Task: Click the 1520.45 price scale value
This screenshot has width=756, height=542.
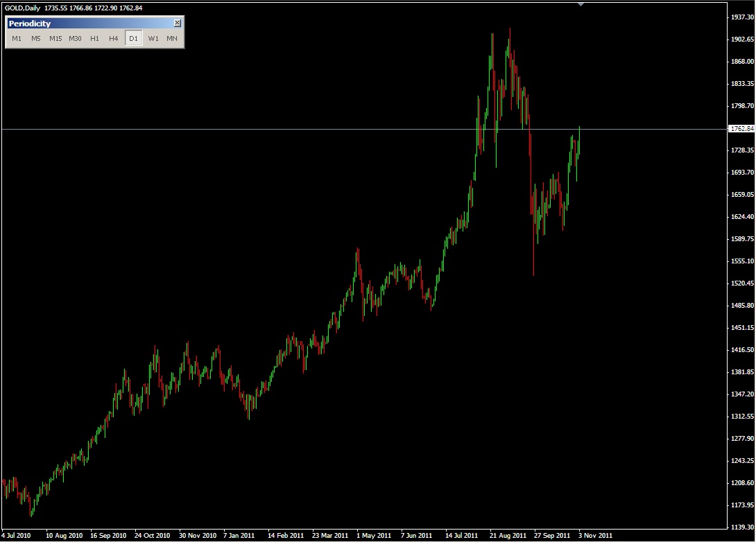Action: [742, 283]
